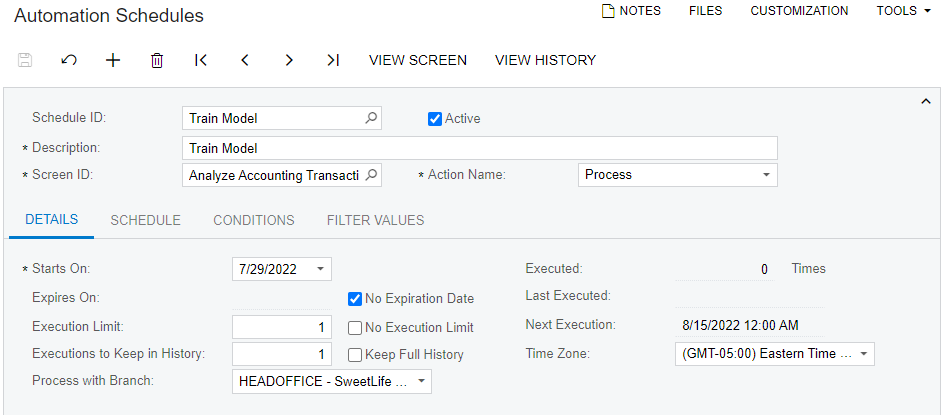943x415 pixels.
Task: Open the Filter Values tab
Action: coord(375,220)
